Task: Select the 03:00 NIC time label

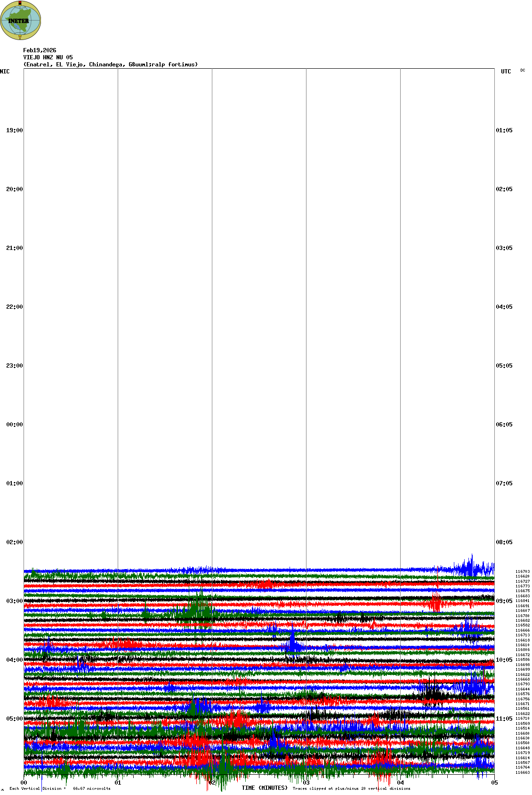Action: pos(14,601)
